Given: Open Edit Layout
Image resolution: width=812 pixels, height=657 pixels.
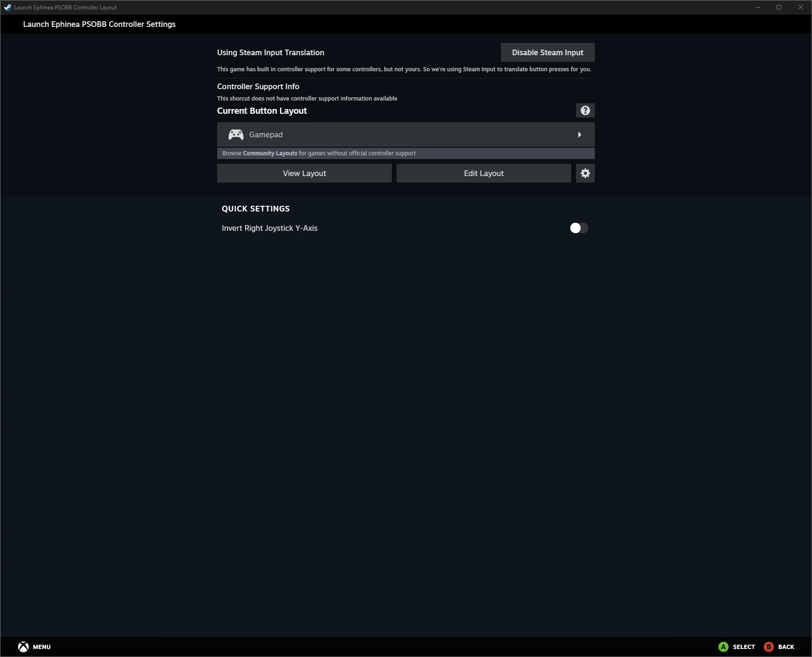Looking at the screenshot, I should click(483, 173).
